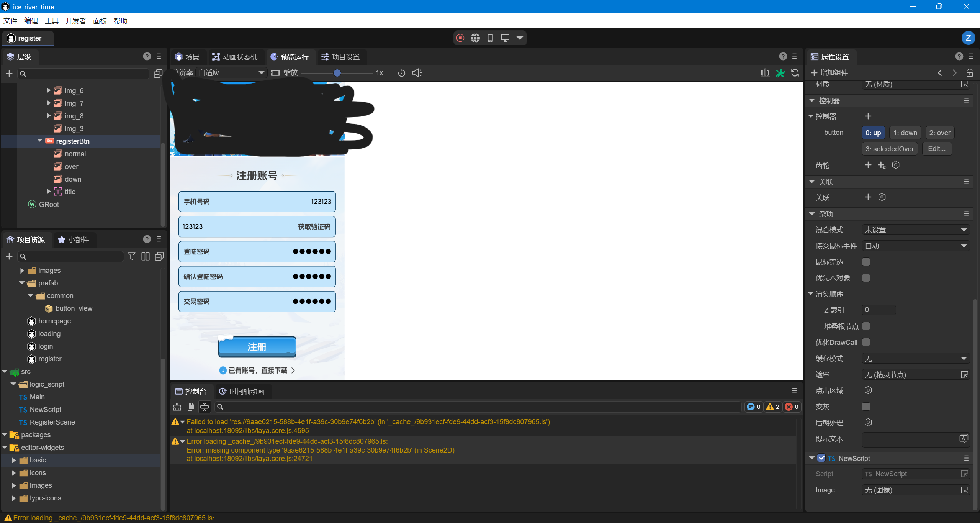Click lock icon in properties panel
980x523 pixels.
[969, 73]
